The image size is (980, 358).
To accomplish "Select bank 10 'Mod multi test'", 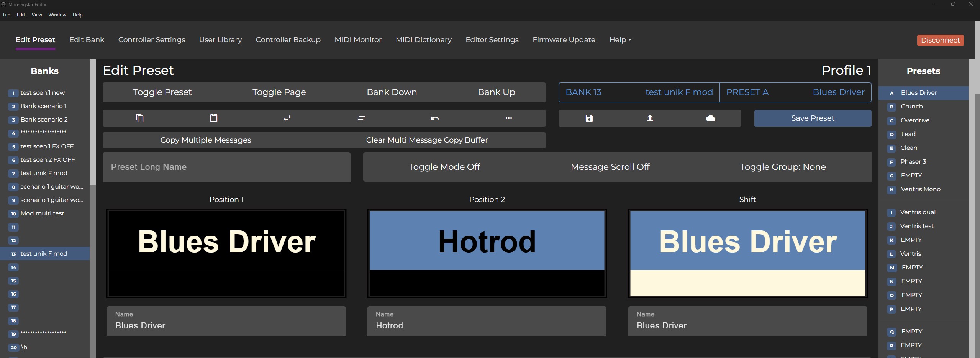I will 45,213.
